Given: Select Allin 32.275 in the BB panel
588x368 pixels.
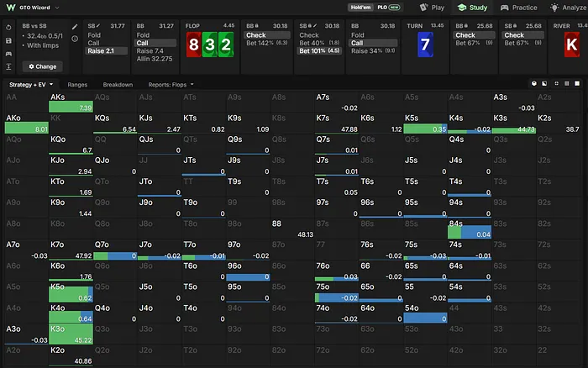Looking at the screenshot, I should click(x=154, y=59).
